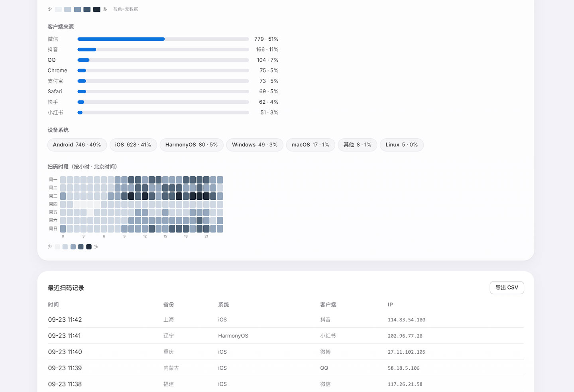Click the IP address 202.96.77.28
574x392 pixels.
[405, 336]
